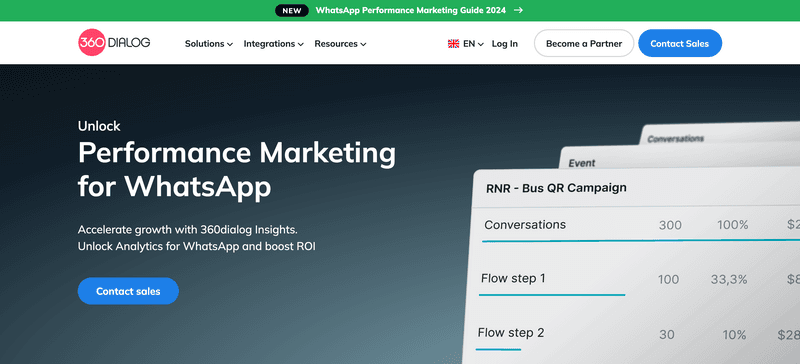Image resolution: width=800 pixels, height=364 pixels.
Task: Click the Log In link
Action: 505,44
